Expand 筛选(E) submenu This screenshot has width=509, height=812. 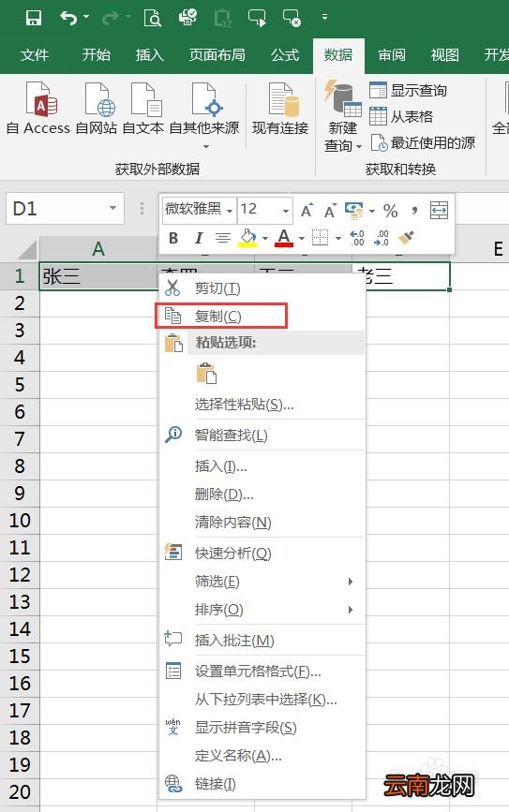click(351, 582)
